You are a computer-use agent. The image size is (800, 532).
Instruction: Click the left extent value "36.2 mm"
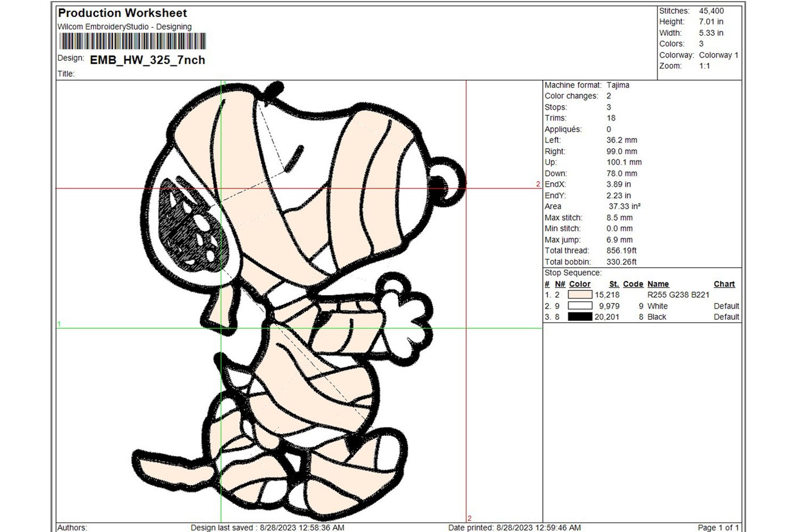621,140
